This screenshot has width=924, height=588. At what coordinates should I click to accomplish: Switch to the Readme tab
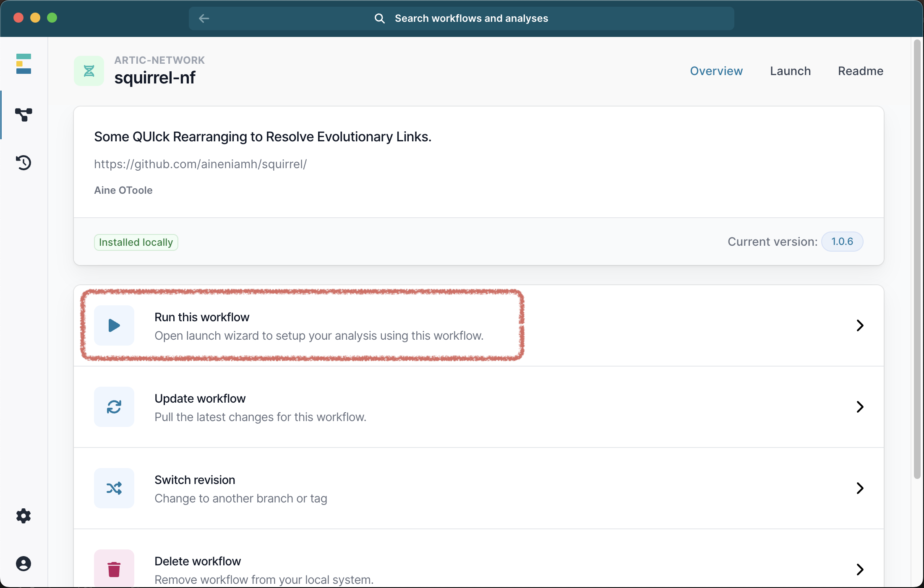(x=860, y=71)
